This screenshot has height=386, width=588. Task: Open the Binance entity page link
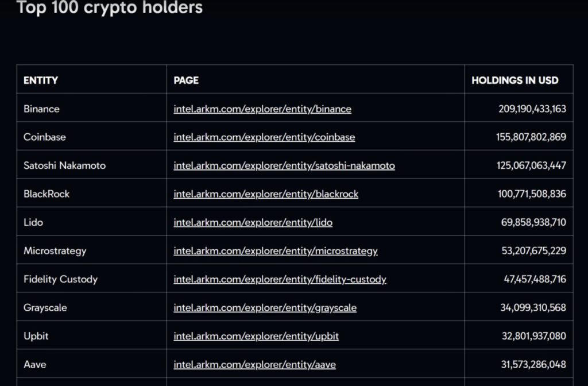click(262, 109)
